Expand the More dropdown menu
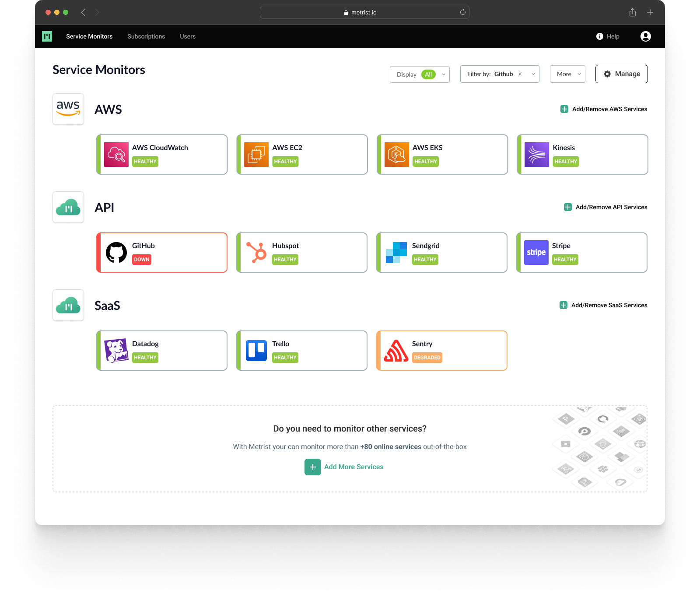The image size is (700, 604). click(567, 74)
